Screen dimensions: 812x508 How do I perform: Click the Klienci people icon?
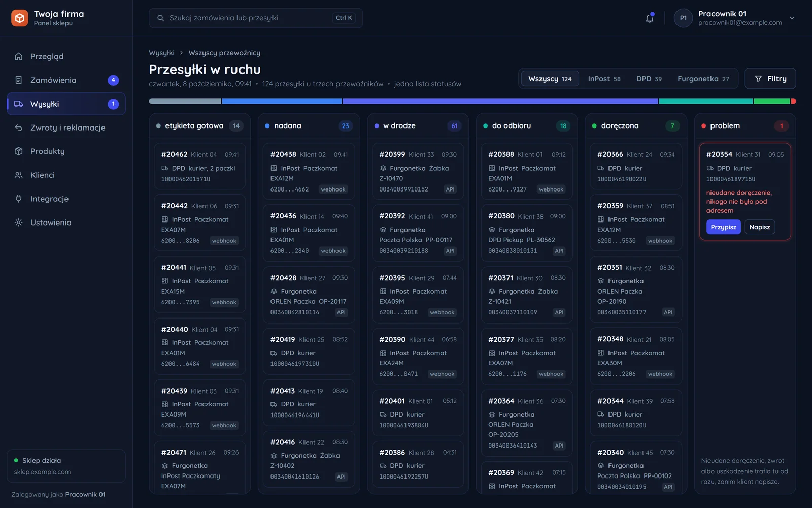click(x=19, y=175)
